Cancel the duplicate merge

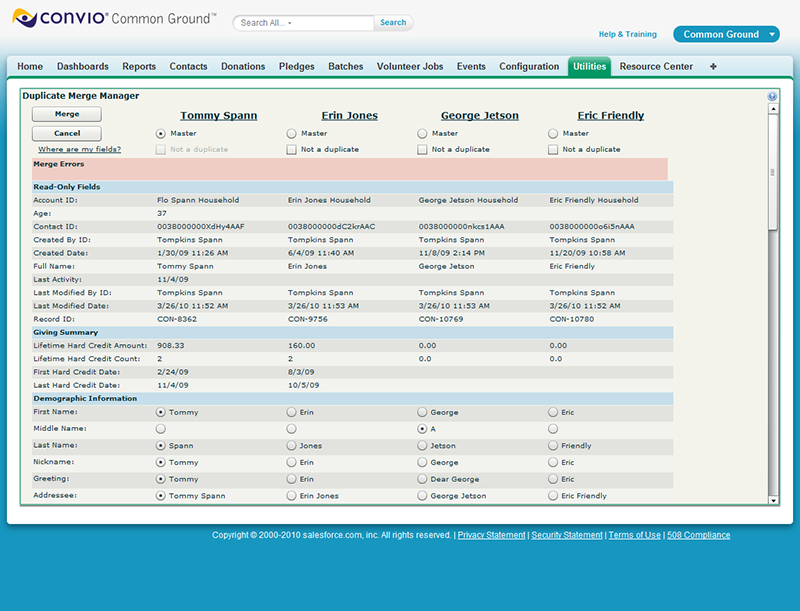(x=66, y=133)
